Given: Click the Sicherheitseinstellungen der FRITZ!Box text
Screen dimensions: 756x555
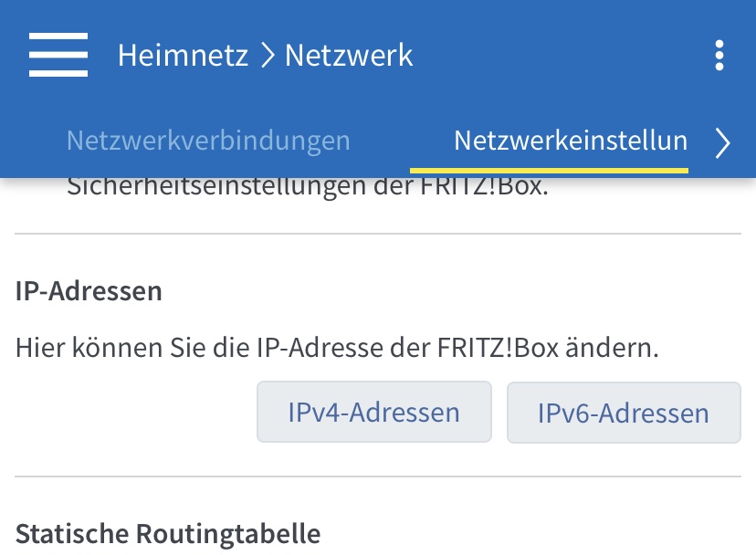Looking at the screenshot, I should [x=307, y=189].
